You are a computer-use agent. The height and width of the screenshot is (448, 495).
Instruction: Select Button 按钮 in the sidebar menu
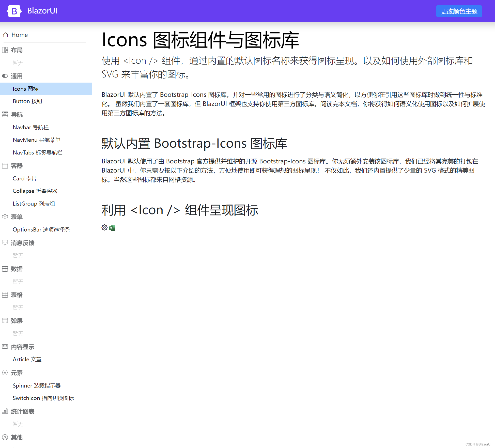[x=27, y=101]
